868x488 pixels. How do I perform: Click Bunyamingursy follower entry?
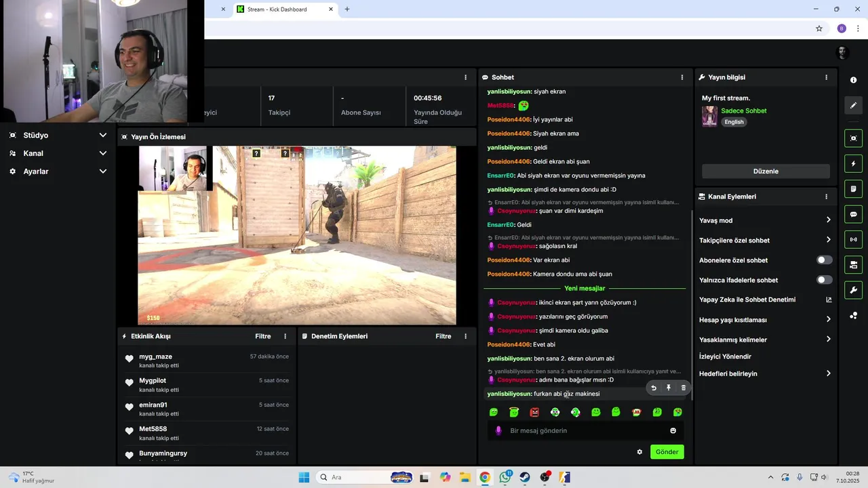207,455
